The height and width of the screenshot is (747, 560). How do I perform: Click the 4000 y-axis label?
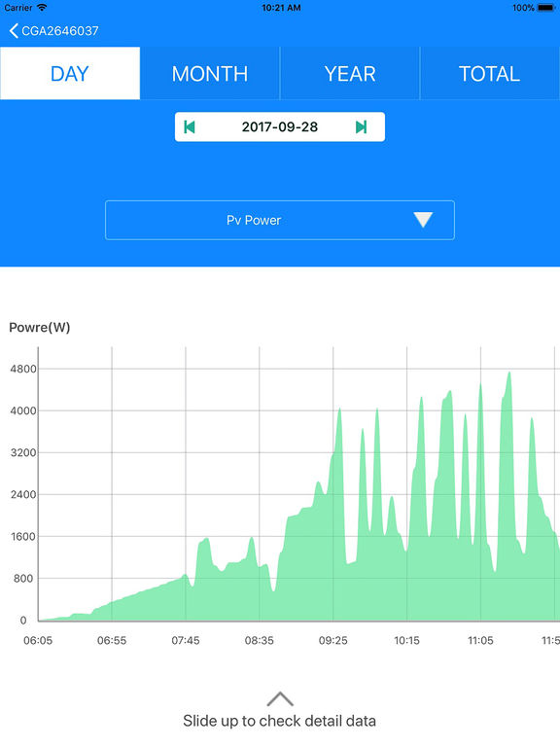tap(23, 410)
